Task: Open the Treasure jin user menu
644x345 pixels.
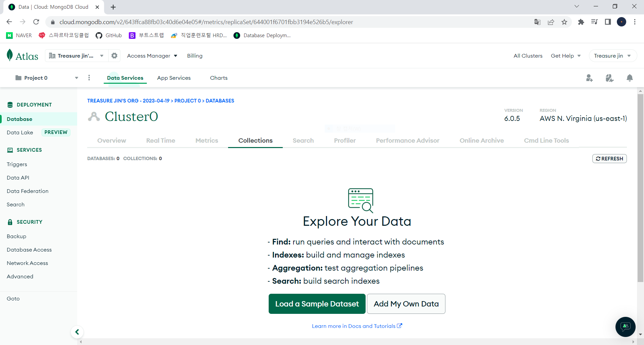Action: (612, 56)
